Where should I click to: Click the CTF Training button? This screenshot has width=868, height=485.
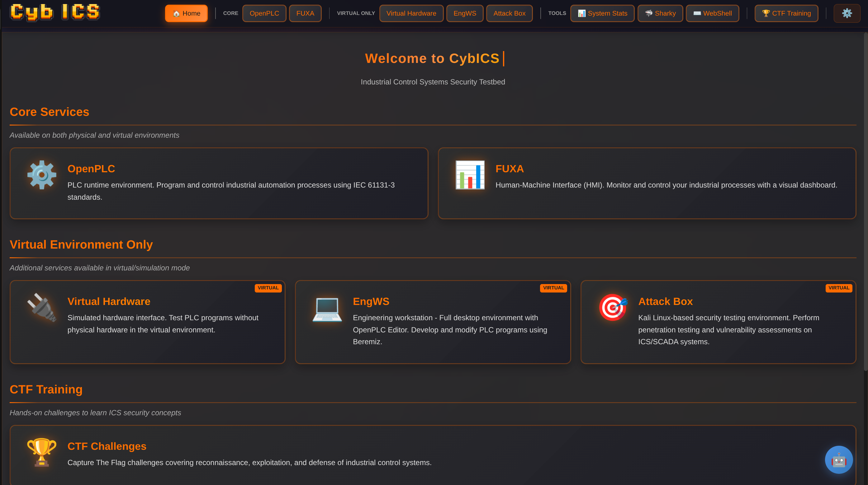(786, 13)
